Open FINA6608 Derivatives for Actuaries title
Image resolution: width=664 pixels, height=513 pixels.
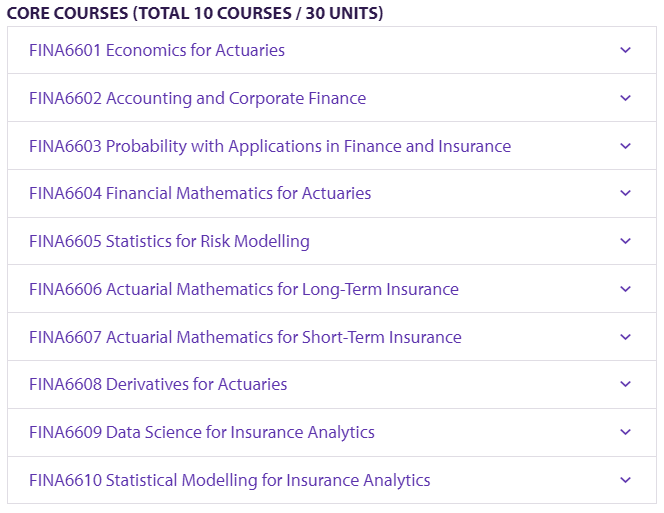[x=158, y=384]
